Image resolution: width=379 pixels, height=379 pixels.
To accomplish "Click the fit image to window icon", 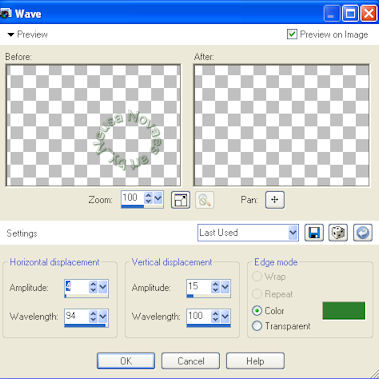I will click(180, 200).
